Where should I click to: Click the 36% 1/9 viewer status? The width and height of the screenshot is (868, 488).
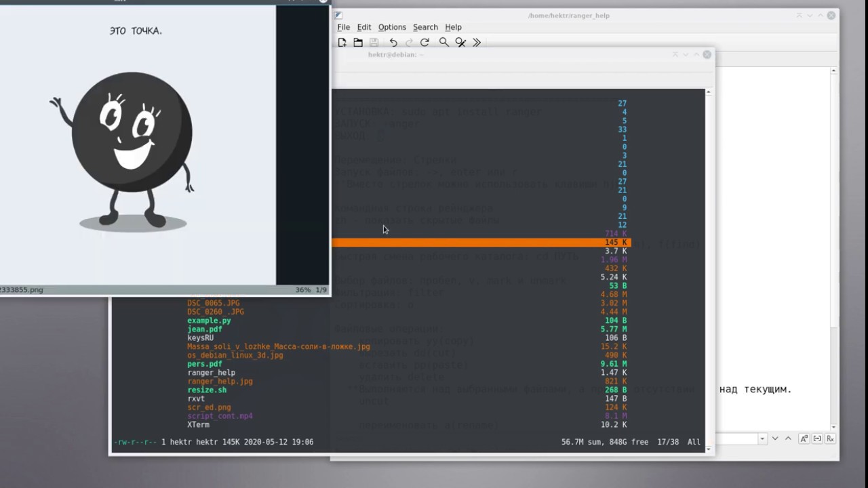(311, 289)
